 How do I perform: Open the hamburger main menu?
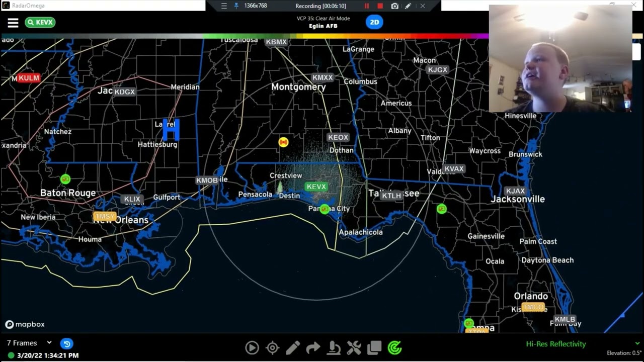pos(13,23)
